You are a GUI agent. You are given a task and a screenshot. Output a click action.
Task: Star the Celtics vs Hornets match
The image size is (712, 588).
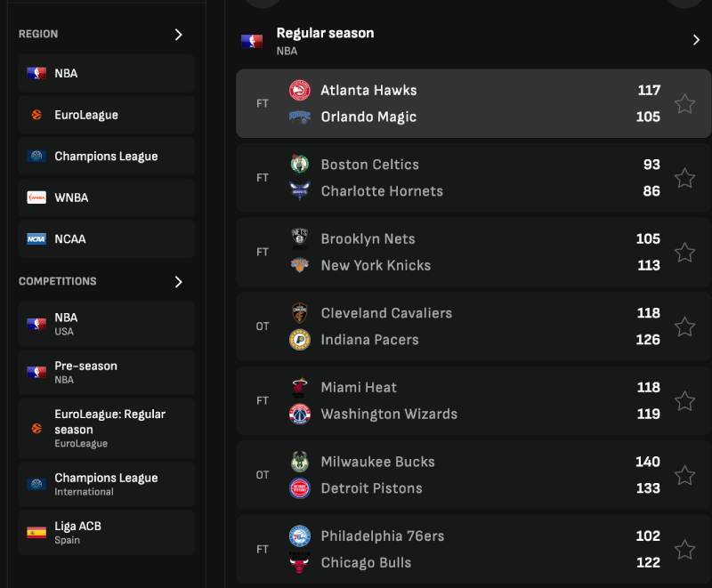pos(684,178)
